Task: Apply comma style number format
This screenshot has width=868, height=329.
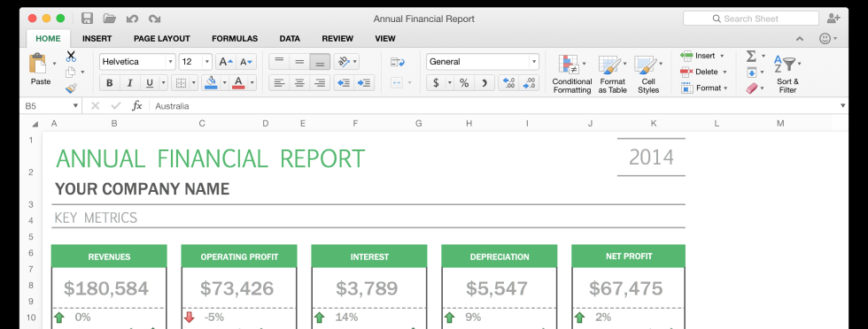Action: 484,83
